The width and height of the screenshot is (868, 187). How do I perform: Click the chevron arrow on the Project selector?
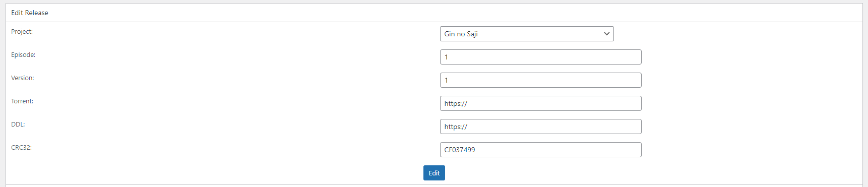tap(606, 34)
